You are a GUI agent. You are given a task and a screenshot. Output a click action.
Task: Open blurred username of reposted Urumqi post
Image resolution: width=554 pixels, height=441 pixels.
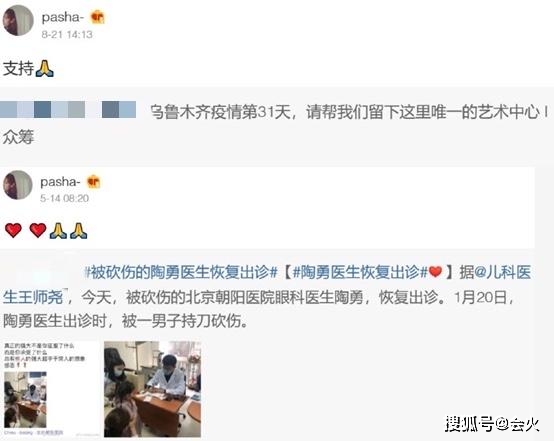tap(68, 110)
